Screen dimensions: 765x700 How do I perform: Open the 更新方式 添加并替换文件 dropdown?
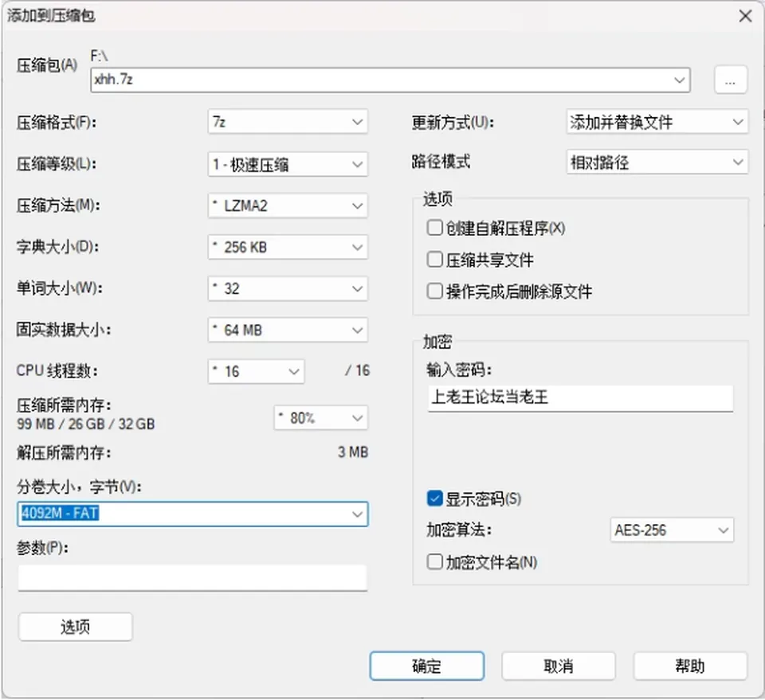click(x=657, y=122)
